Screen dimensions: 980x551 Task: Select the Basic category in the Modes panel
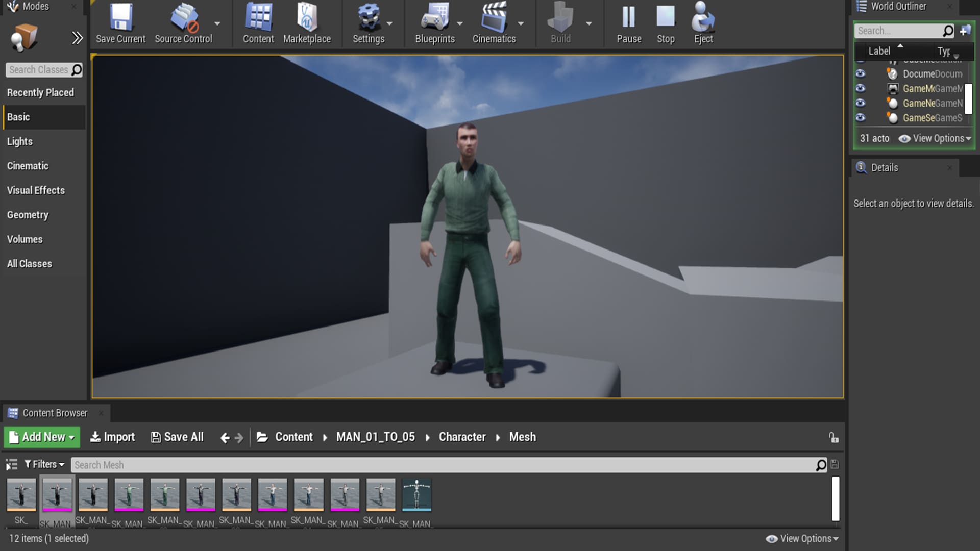(18, 117)
